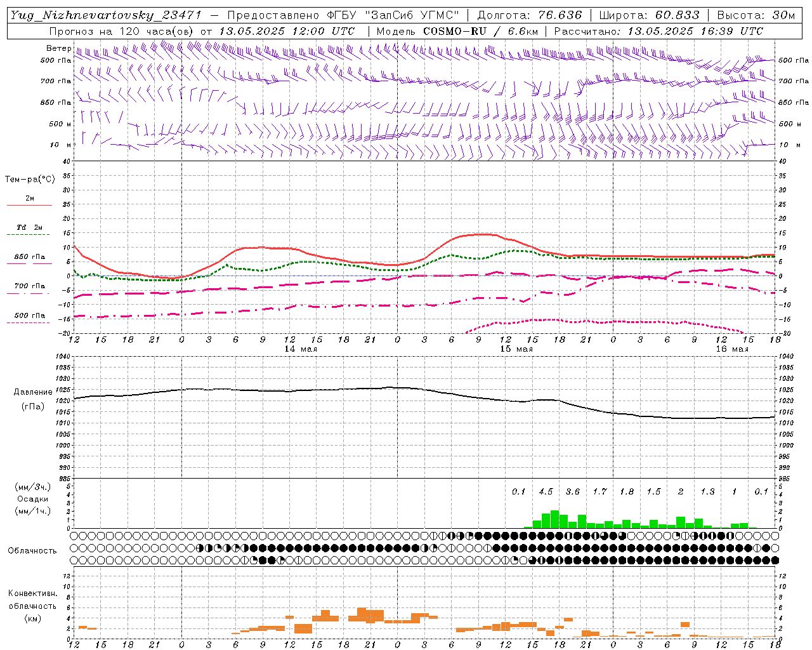Click the Облачность cloudiness label
Screen dimensions: 812x650
32,551
